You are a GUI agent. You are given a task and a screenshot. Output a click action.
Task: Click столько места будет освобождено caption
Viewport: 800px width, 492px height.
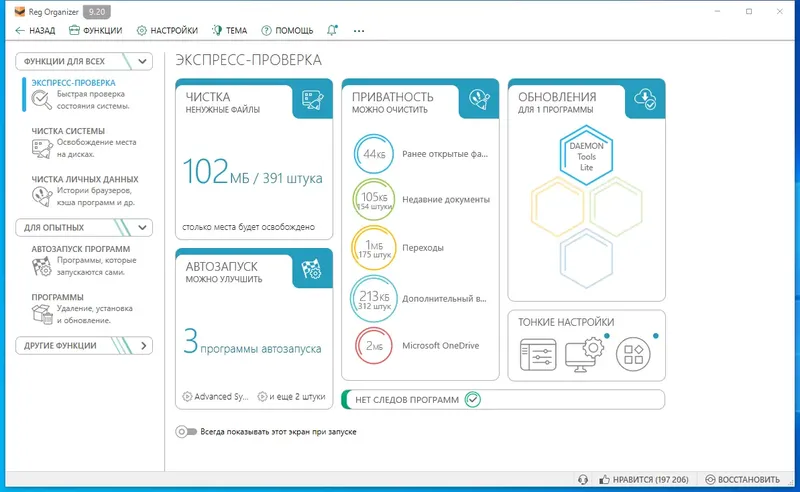point(248,227)
